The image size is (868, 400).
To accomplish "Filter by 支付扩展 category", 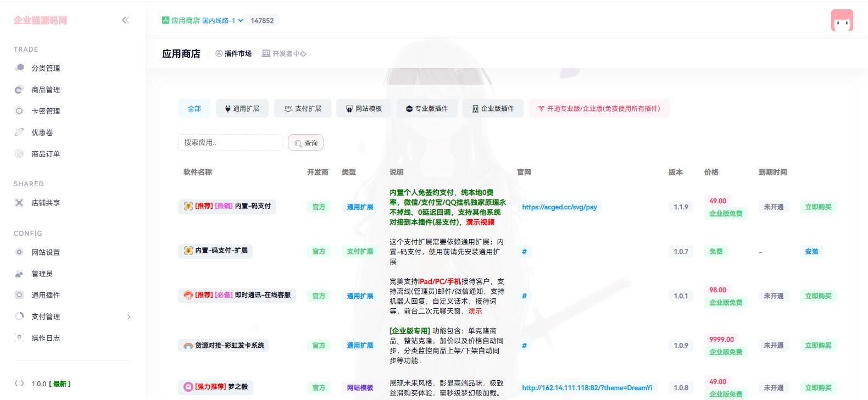I will coord(303,109).
